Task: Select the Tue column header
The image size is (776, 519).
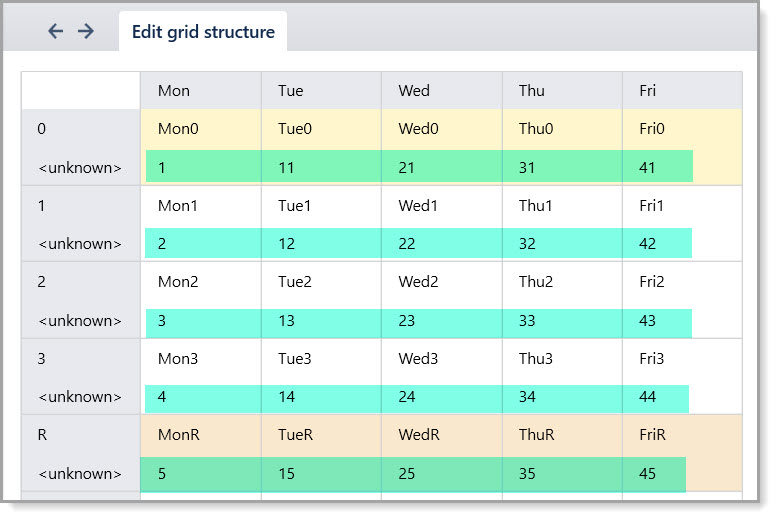Action: [321, 91]
